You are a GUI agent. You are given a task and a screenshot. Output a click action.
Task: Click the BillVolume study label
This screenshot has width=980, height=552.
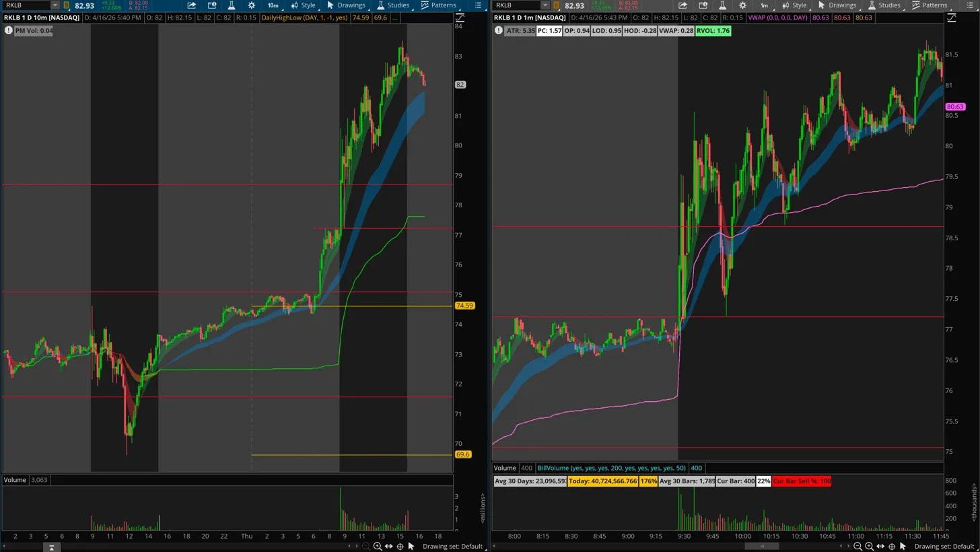click(612, 468)
